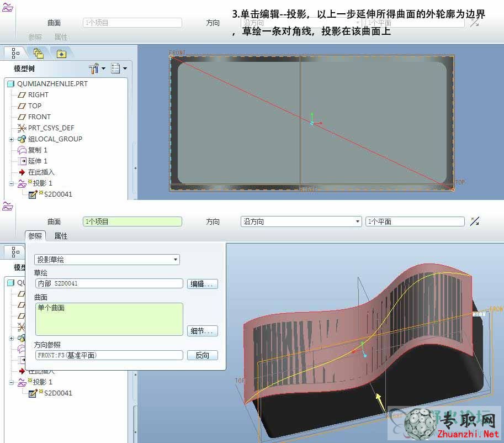Click the 内部 S2D0041 sketch field

[109, 283]
